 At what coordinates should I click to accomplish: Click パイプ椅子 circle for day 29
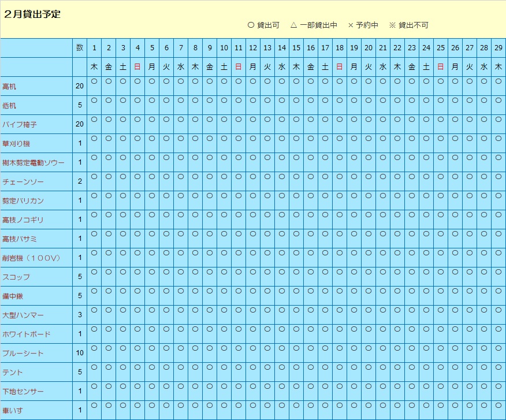498,120
